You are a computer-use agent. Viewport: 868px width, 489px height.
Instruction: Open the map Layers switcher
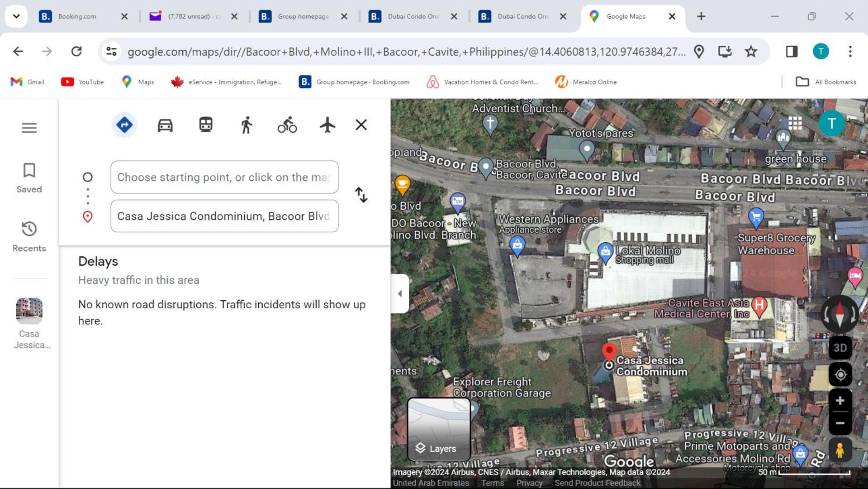pos(439,429)
